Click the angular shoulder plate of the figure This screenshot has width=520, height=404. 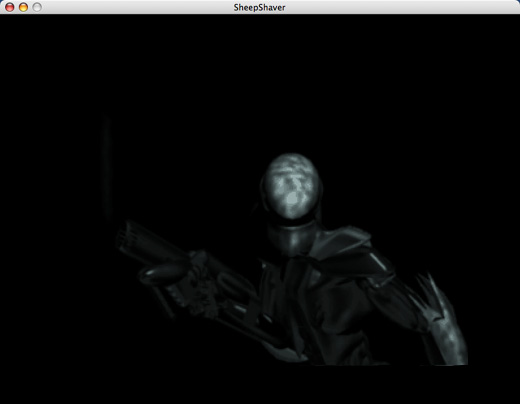(x=353, y=247)
